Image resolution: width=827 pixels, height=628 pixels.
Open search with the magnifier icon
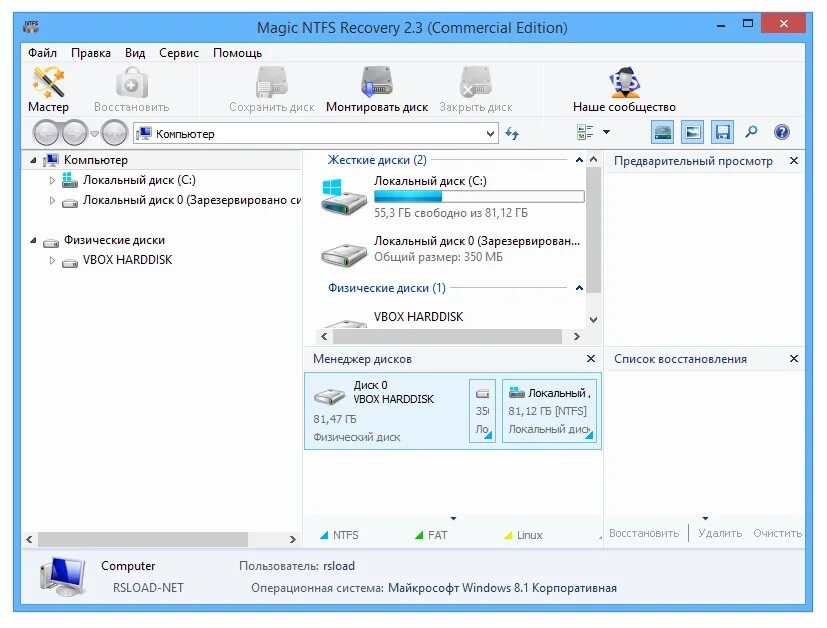[x=751, y=132]
